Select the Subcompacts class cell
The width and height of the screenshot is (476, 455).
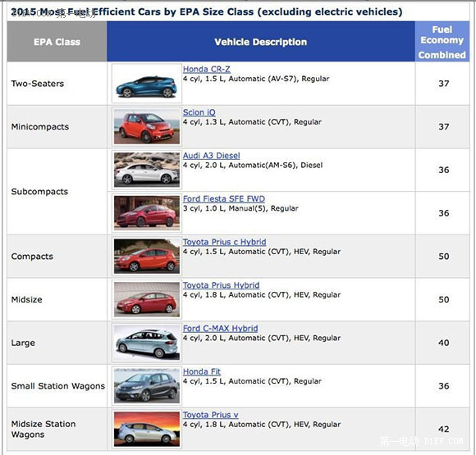(x=57, y=191)
